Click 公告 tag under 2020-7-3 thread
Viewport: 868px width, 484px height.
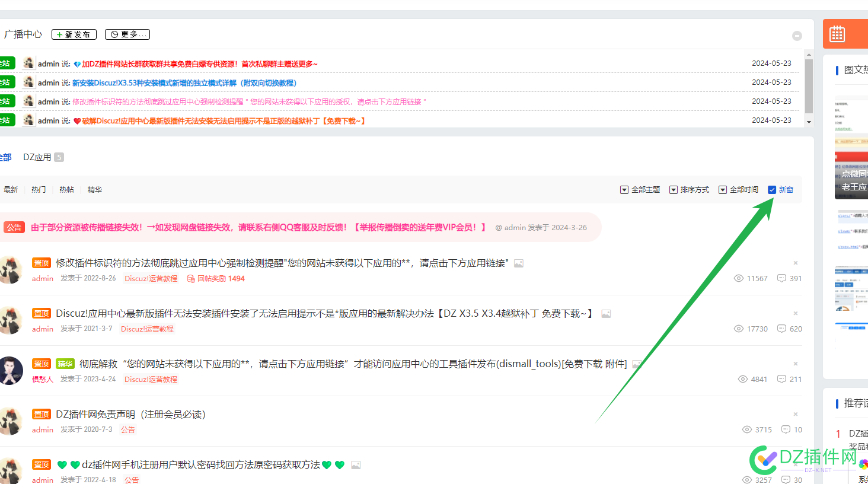128,430
